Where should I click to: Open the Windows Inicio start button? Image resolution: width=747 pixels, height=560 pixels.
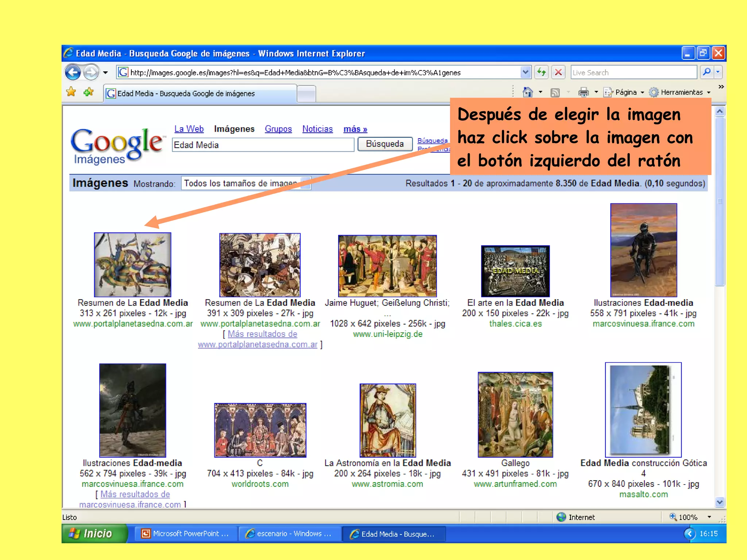coord(95,534)
